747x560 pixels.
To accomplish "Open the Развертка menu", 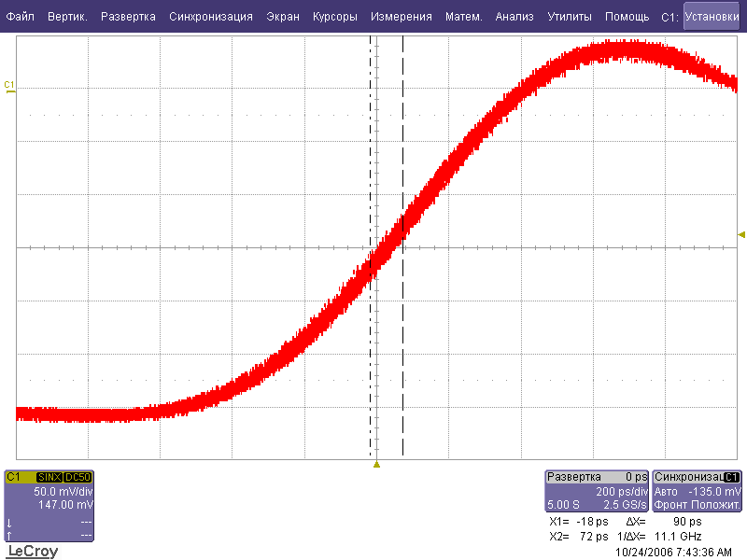I will tap(129, 17).
